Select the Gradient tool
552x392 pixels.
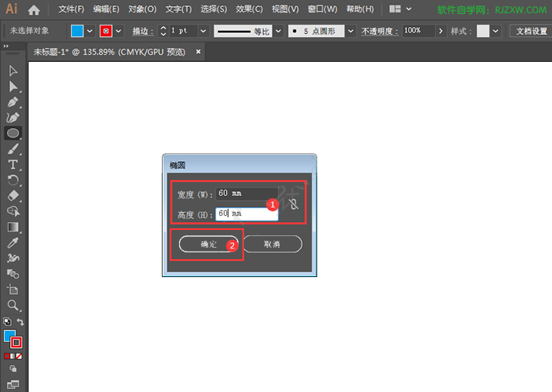[x=13, y=227]
